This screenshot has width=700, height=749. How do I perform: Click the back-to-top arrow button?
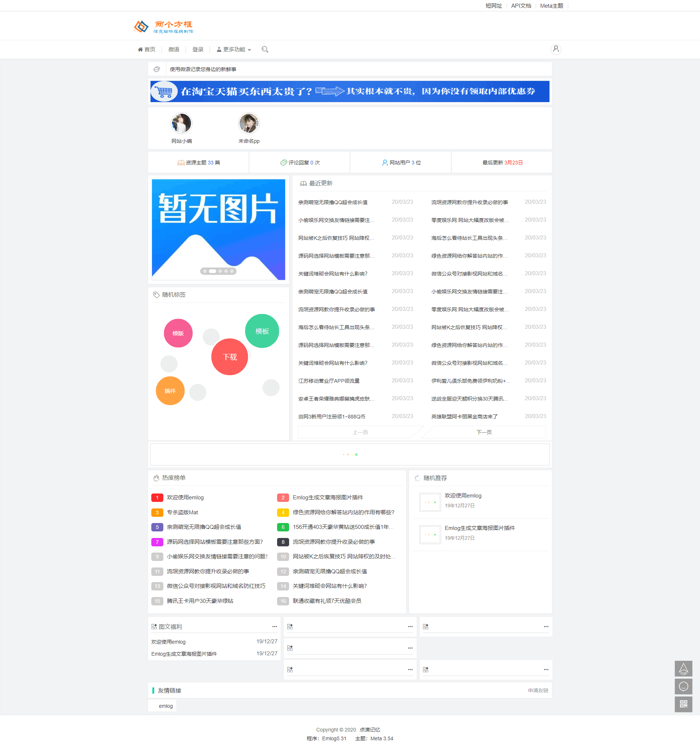[x=683, y=669]
